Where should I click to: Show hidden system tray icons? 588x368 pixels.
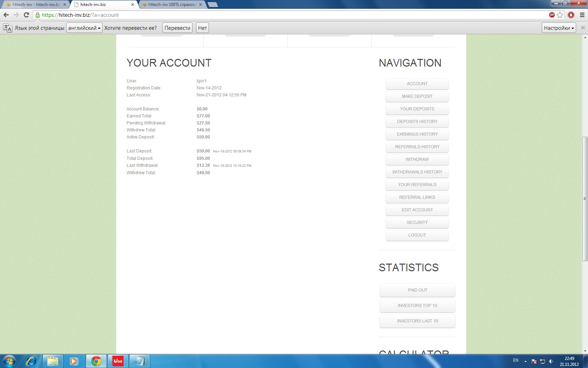tap(525, 361)
